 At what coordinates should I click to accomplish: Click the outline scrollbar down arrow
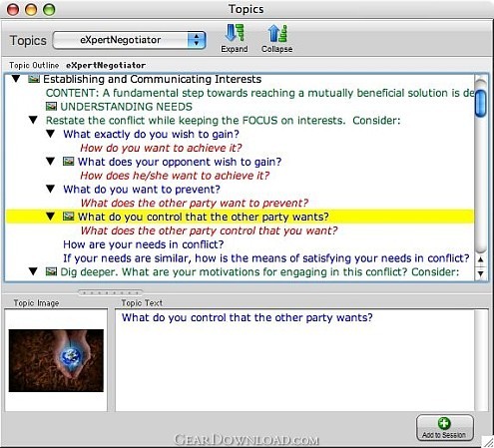coord(480,273)
